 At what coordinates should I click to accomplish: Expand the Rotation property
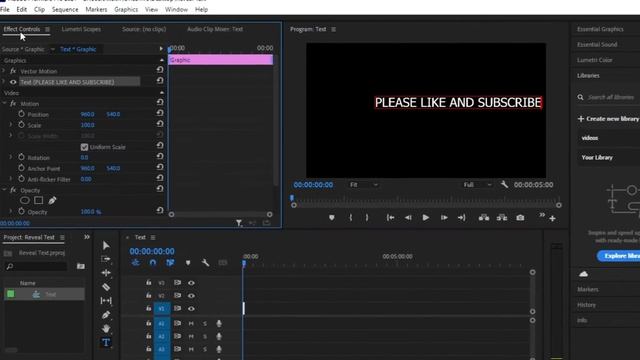(x=11, y=157)
